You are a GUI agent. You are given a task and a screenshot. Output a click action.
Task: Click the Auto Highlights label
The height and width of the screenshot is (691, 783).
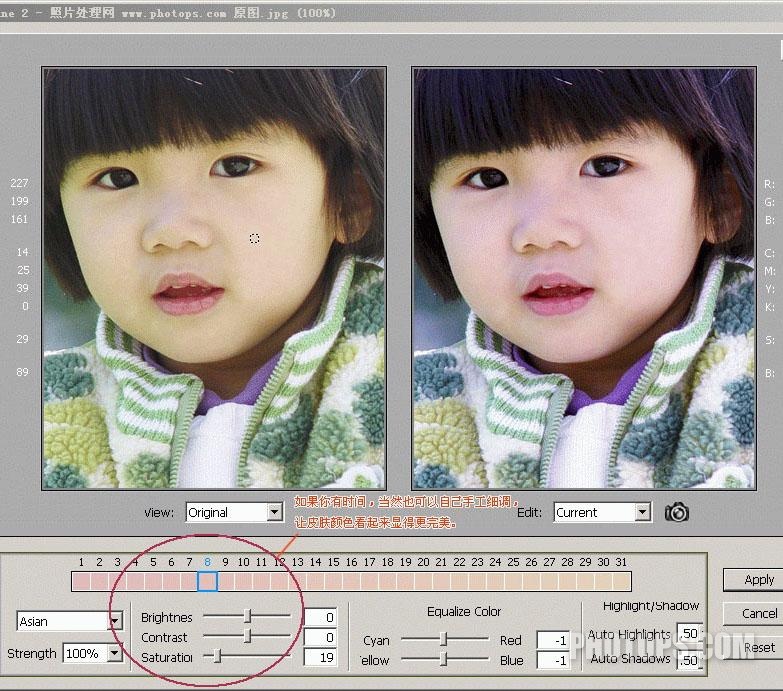[x=629, y=634]
